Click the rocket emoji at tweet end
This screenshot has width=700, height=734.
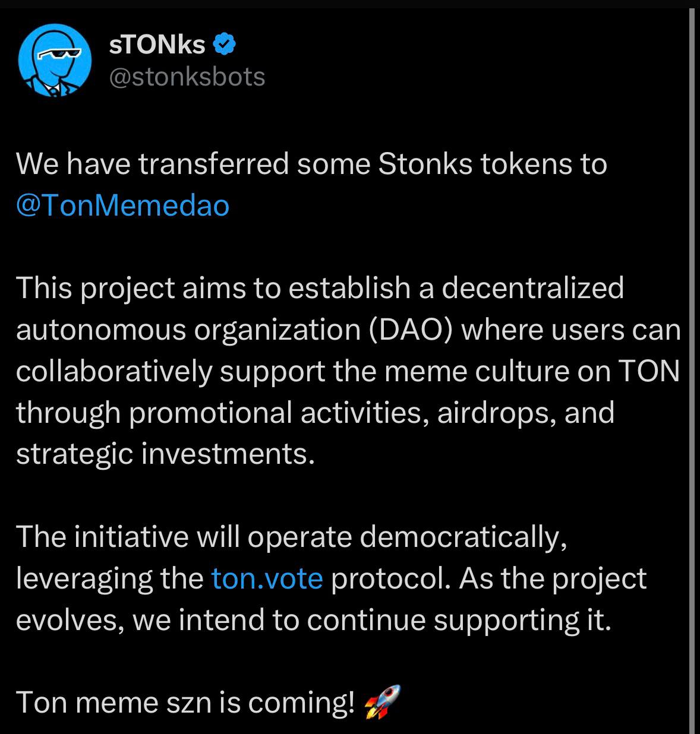coord(381,701)
